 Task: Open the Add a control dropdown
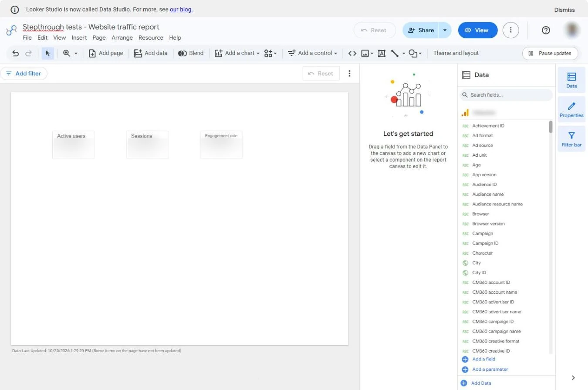tap(312, 53)
